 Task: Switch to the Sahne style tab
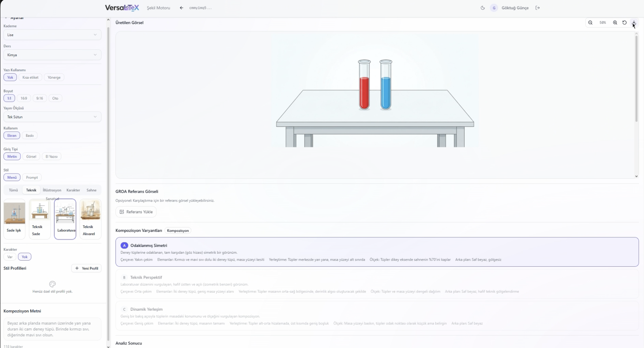point(91,190)
